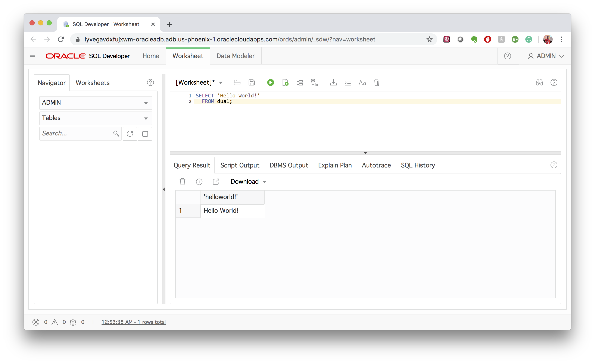The image size is (595, 364).
Task: Collapse the left Navigator panel arrow
Action: click(164, 189)
